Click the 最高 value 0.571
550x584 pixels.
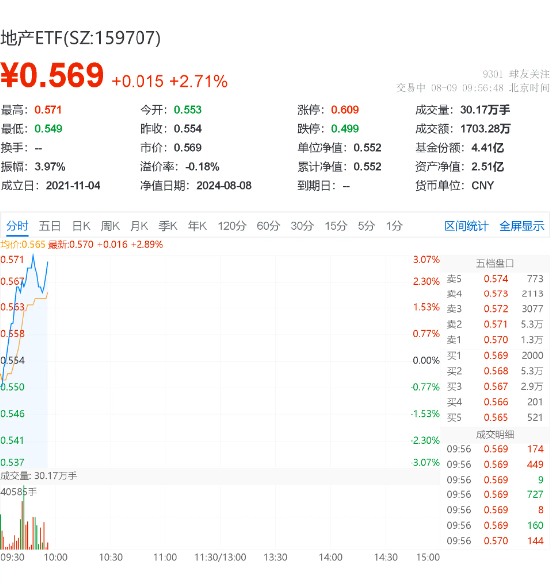point(48,110)
